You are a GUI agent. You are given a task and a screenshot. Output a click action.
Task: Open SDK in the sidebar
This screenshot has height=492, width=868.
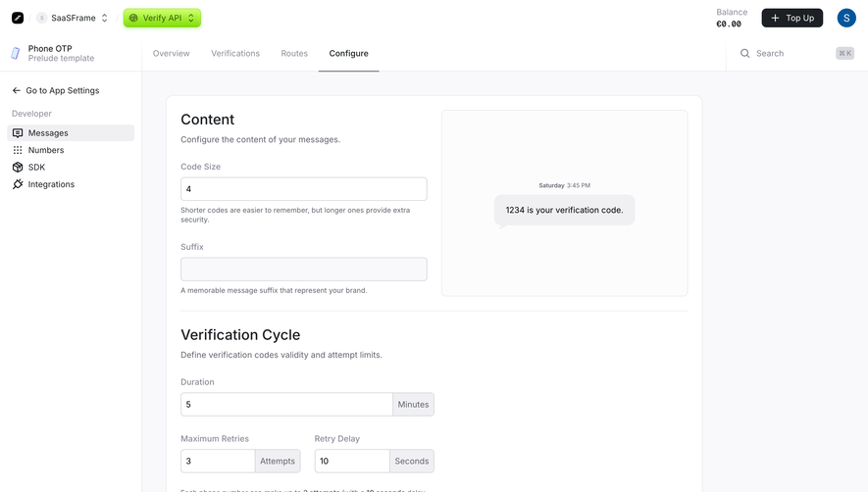pyautogui.click(x=71, y=168)
